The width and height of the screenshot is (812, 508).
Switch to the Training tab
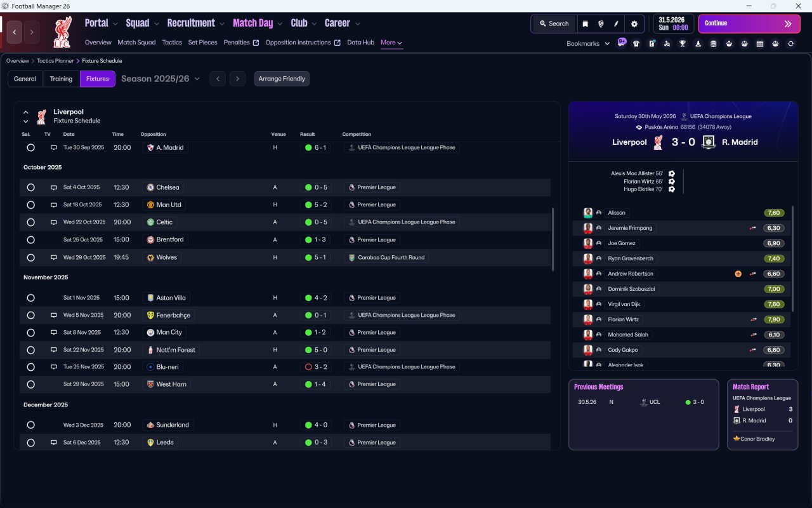[x=61, y=79]
